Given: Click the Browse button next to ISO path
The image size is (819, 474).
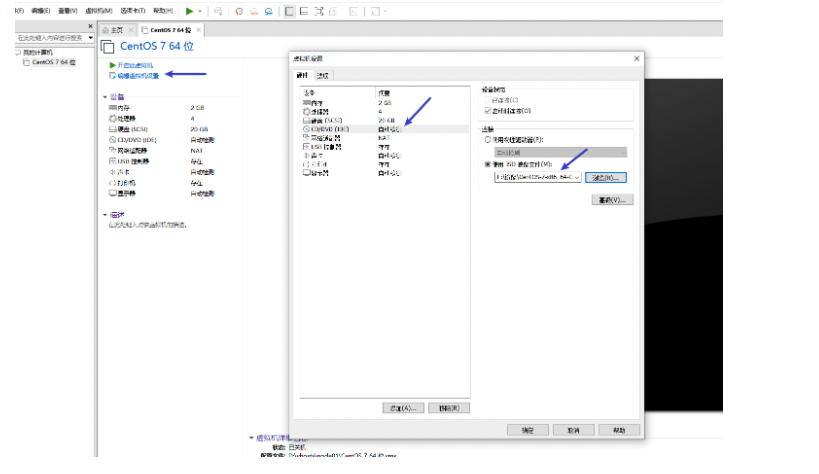Looking at the screenshot, I should [606, 178].
